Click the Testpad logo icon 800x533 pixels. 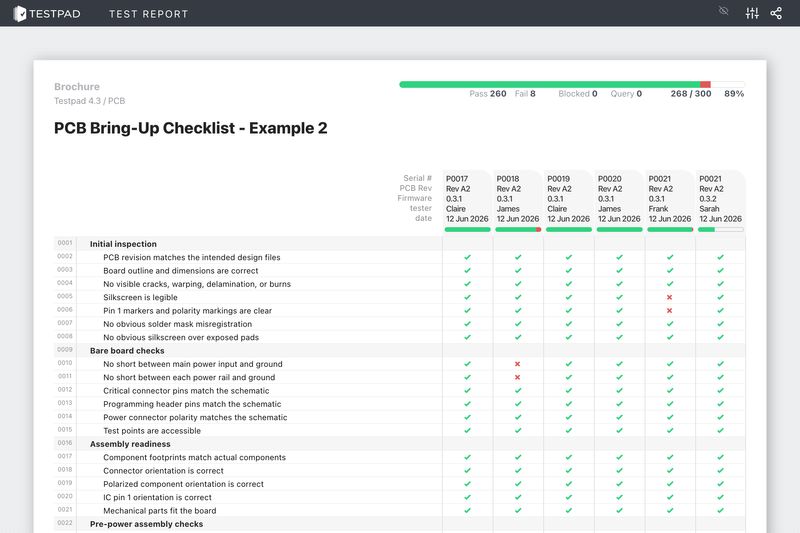coord(19,14)
